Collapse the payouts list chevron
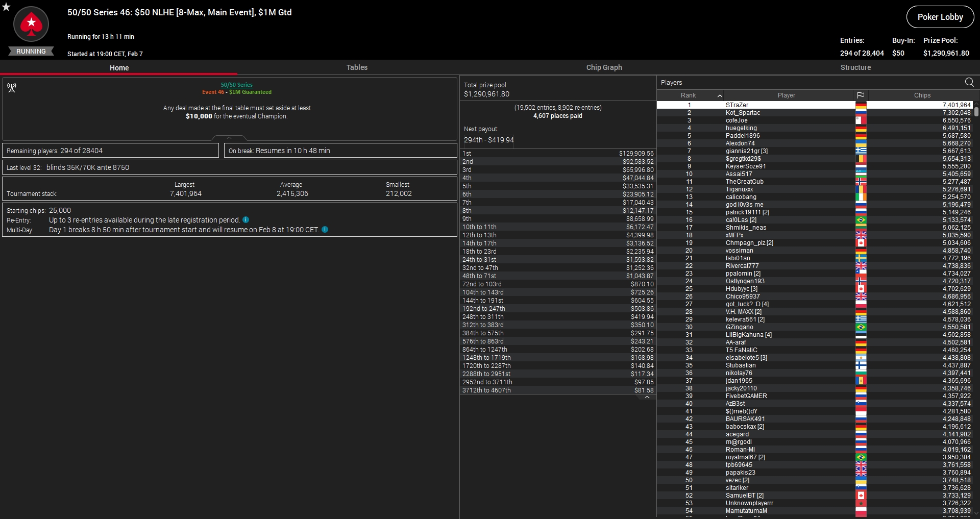This screenshot has width=980, height=519. tap(647, 397)
